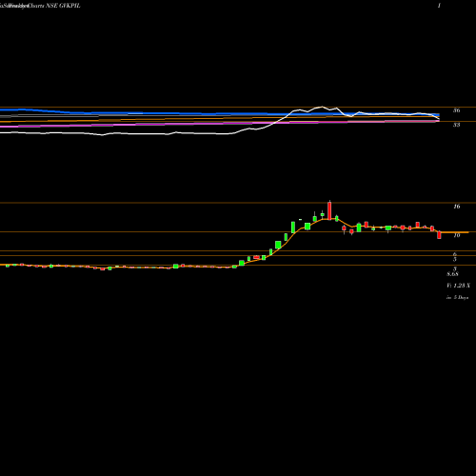Click the 16 price axis label

456,207
